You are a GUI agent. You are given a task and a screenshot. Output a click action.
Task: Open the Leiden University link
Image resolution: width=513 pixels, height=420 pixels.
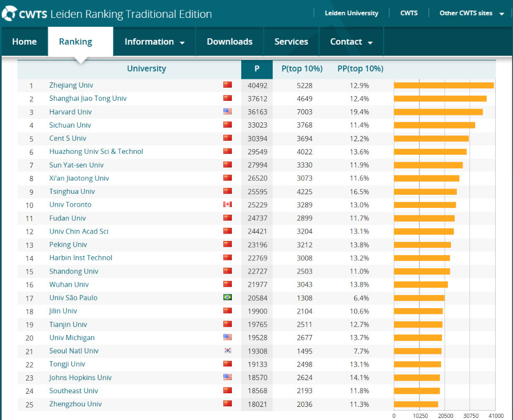[x=351, y=13]
